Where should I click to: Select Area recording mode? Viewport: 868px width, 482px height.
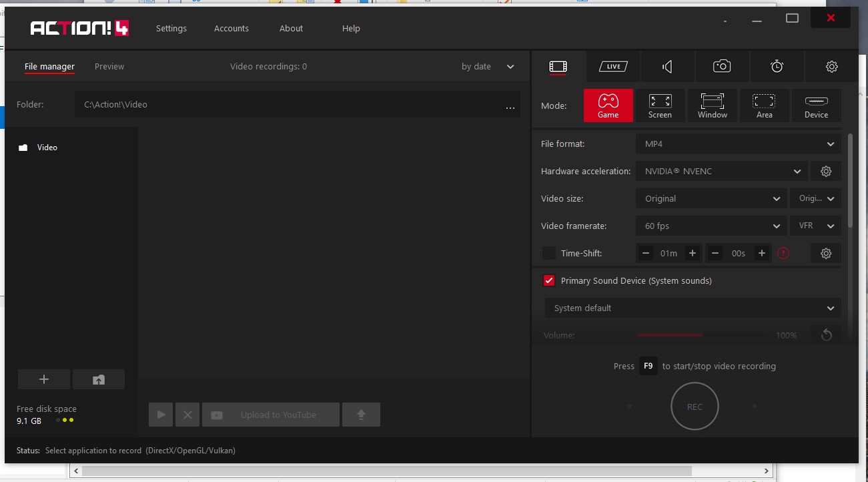click(x=764, y=105)
